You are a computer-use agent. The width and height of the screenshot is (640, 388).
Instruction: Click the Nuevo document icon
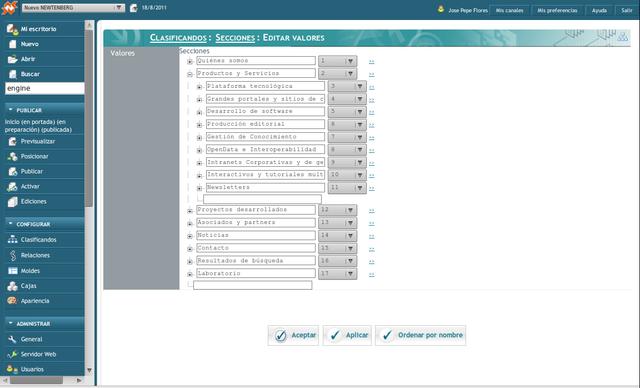[x=13, y=44]
